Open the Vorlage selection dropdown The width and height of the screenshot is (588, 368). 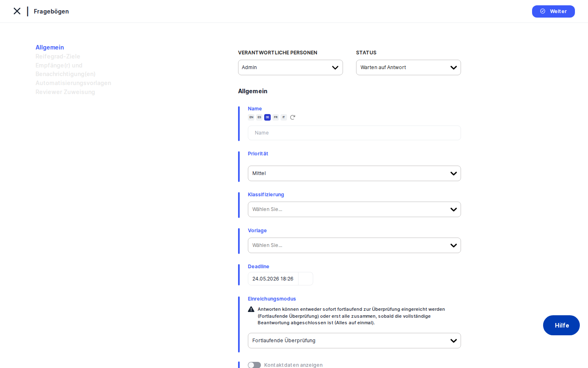point(354,245)
